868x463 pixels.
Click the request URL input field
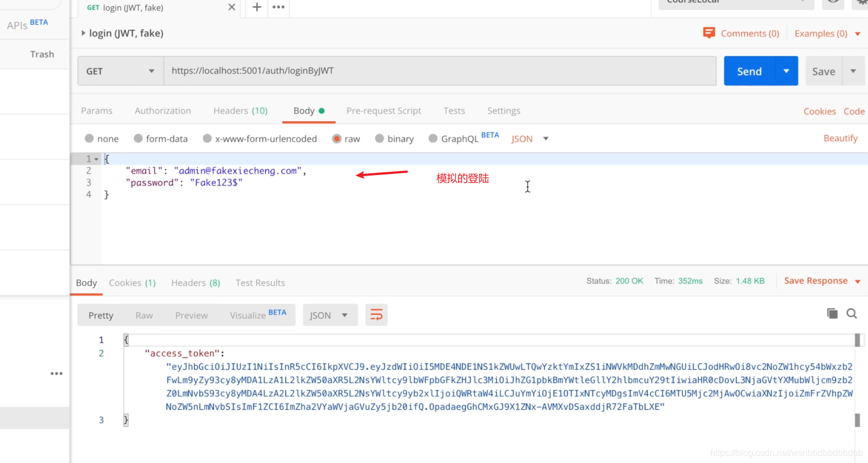[x=440, y=71]
